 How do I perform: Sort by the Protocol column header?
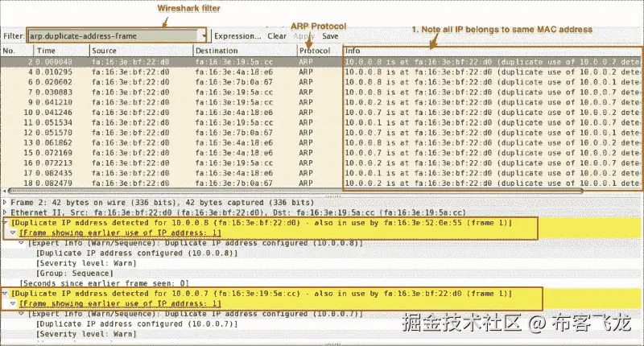click(x=320, y=51)
